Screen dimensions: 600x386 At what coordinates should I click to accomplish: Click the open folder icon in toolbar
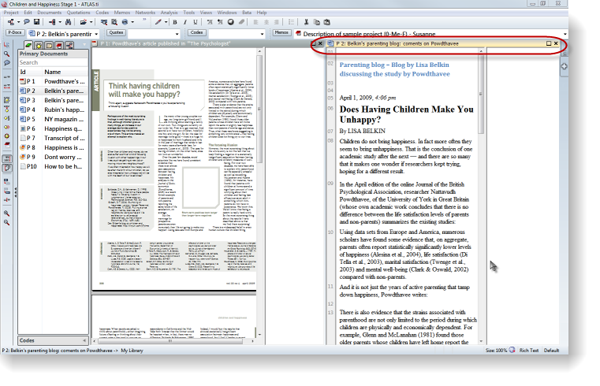click(83, 22)
